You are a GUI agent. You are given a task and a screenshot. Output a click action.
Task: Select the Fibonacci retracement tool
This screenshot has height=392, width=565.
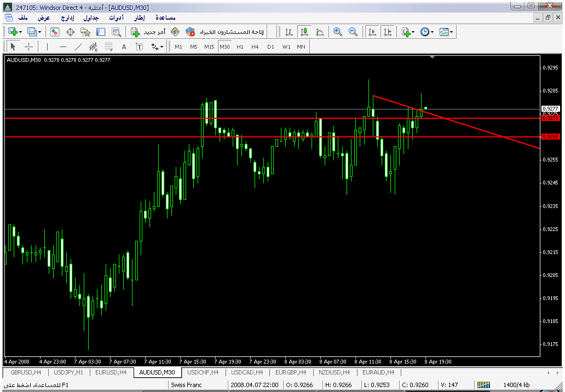[x=109, y=47]
